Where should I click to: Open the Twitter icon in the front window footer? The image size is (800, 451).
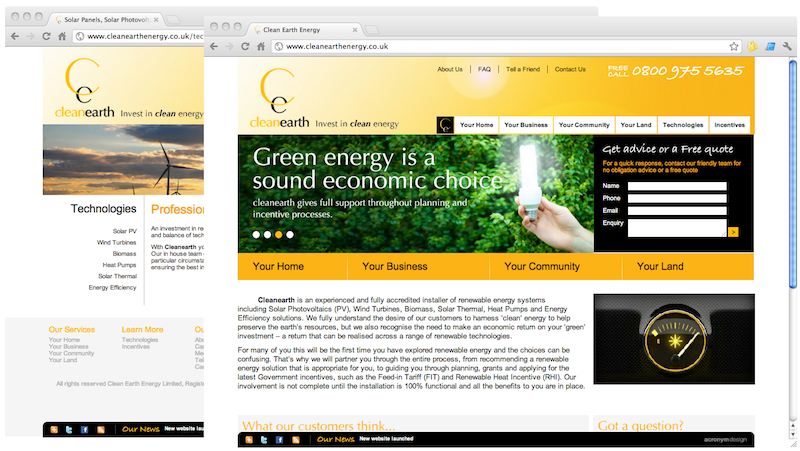264,440
